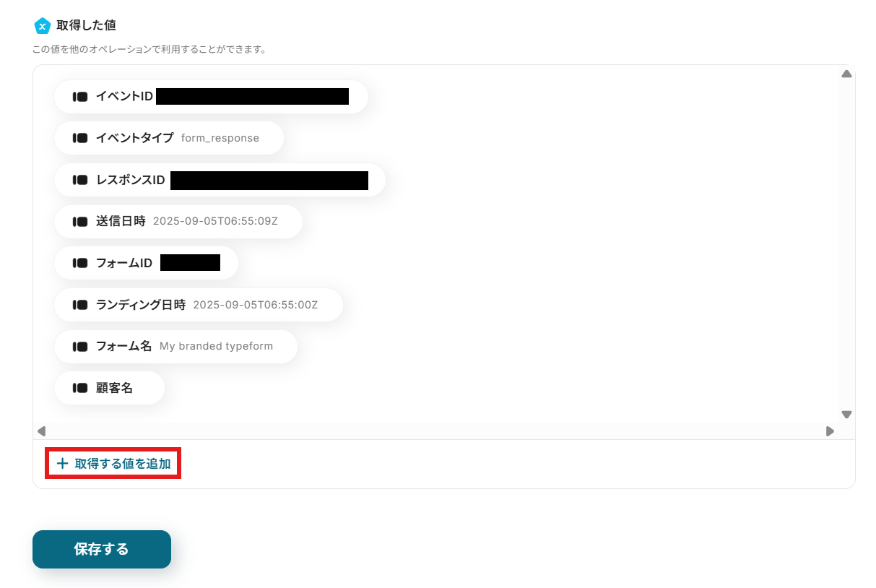
Task: Click the tag icon on 送信日時 chip
Action: coord(80,222)
